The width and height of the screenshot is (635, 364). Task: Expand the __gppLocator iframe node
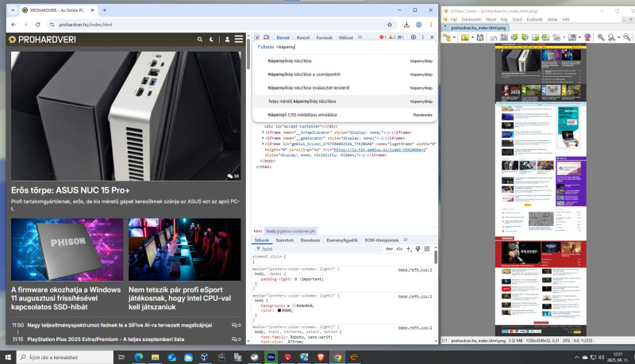click(x=263, y=138)
